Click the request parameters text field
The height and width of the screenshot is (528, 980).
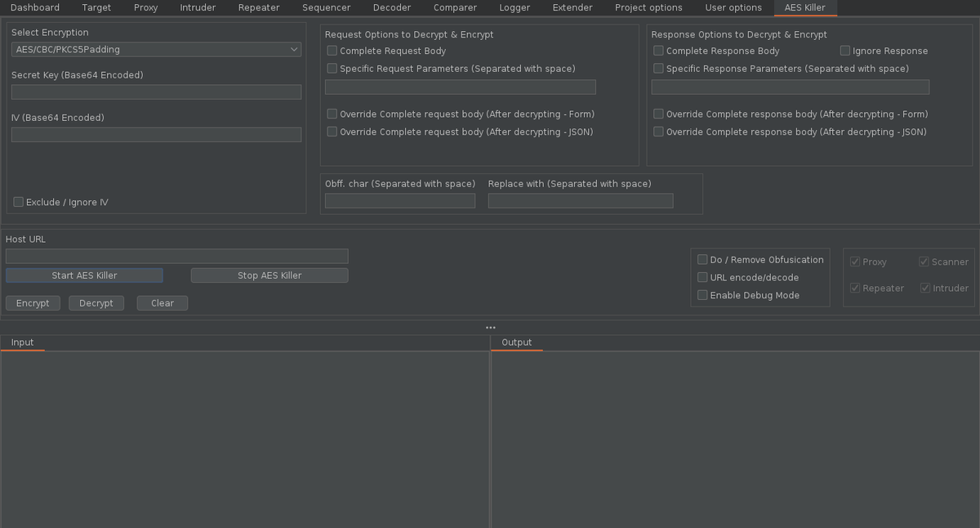point(461,87)
